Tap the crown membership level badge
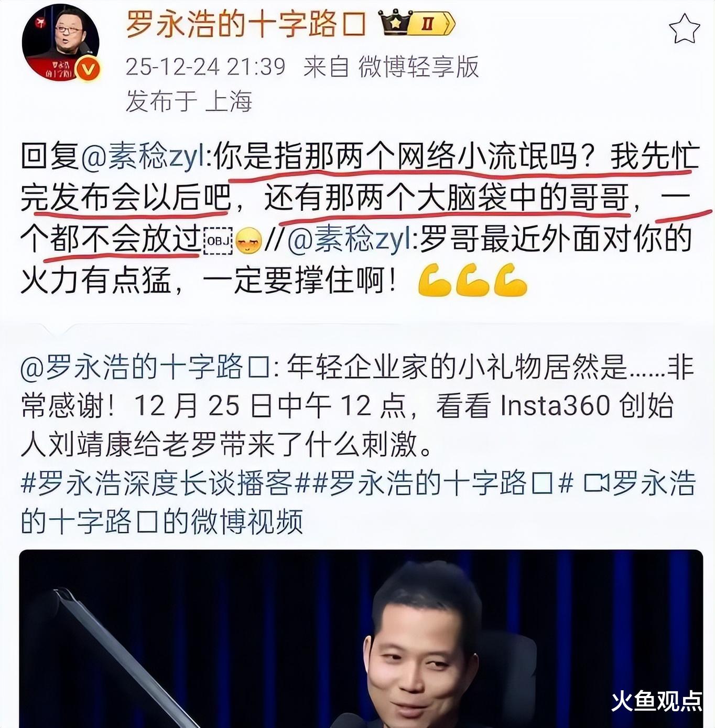This screenshot has height=728, width=715. pyautogui.click(x=417, y=23)
